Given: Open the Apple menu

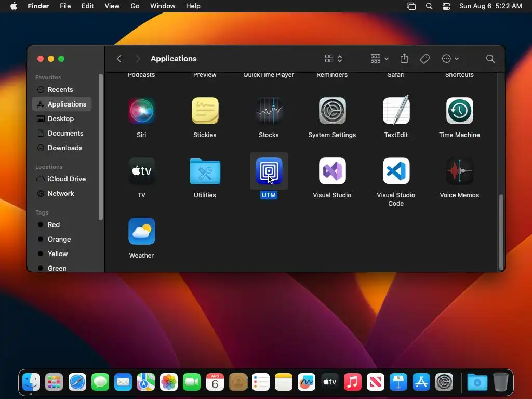Looking at the screenshot, I should [x=14, y=6].
